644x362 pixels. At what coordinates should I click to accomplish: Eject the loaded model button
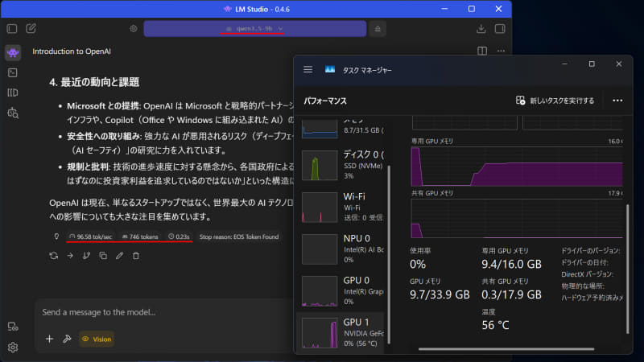coord(378,29)
